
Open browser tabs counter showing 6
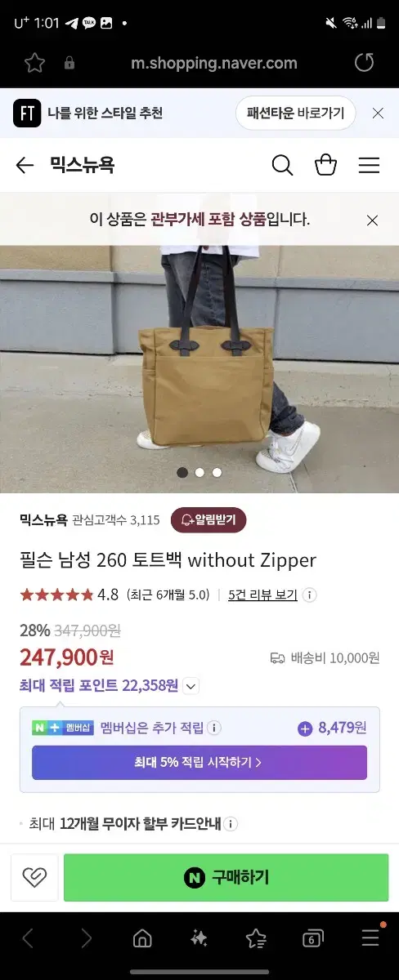[x=312, y=938]
